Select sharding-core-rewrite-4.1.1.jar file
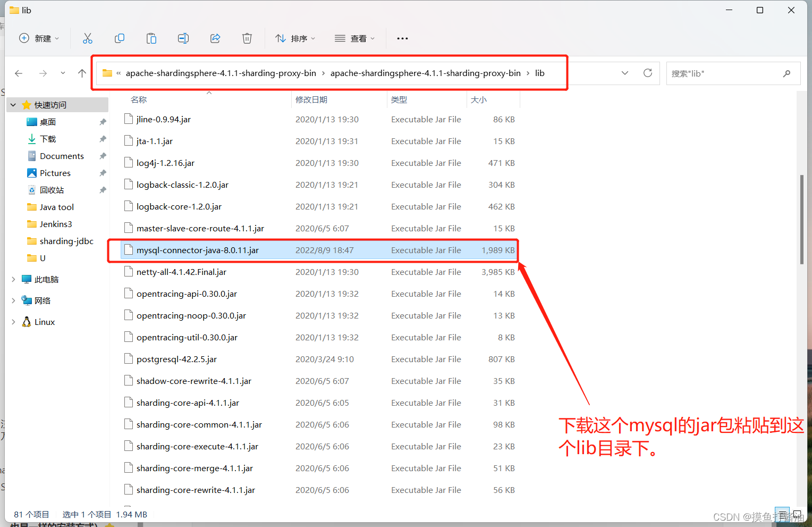Viewport: 812px width, 527px height. pos(319,490)
